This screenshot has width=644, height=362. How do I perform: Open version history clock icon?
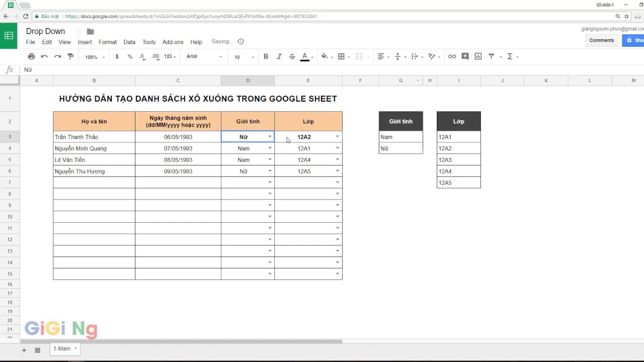240,42
